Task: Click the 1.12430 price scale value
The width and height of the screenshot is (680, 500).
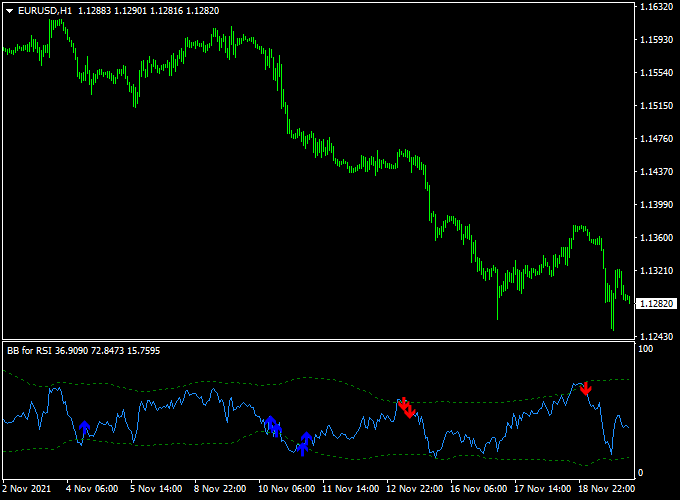Action: [x=657, y=336]
